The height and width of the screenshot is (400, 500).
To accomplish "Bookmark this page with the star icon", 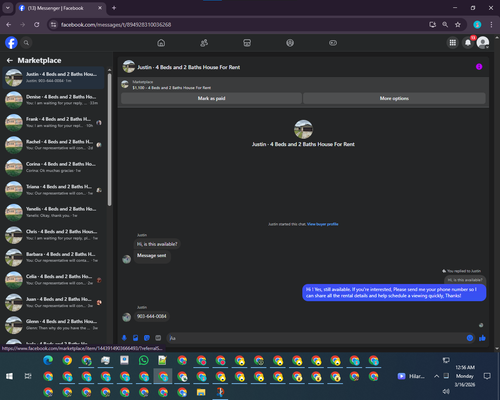I will pyautogui.click(x=458, y=25).
